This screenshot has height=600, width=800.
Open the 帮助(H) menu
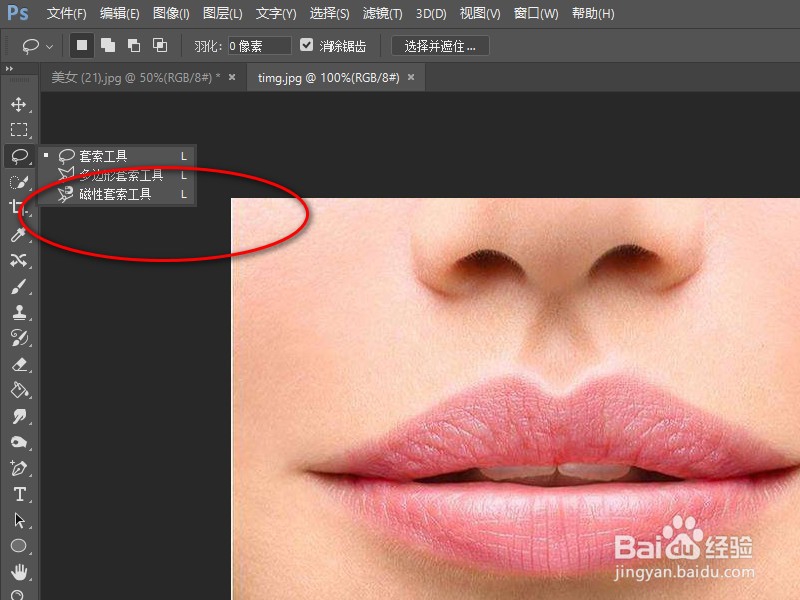click(593, 13)
